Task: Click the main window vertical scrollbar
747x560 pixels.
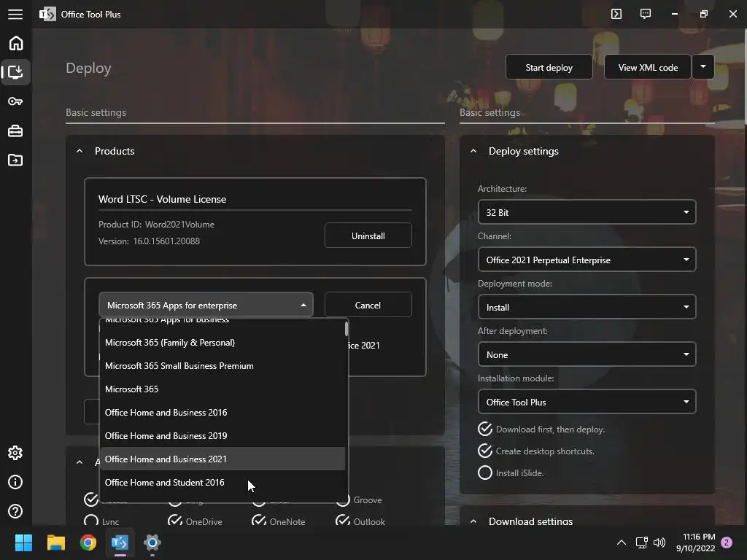Action: [x=745, y=76]
